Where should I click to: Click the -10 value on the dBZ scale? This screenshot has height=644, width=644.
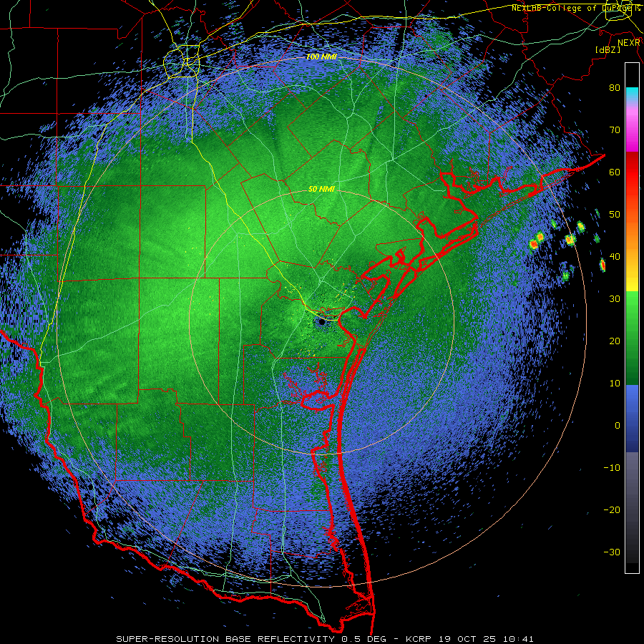(x=612, y=467)
